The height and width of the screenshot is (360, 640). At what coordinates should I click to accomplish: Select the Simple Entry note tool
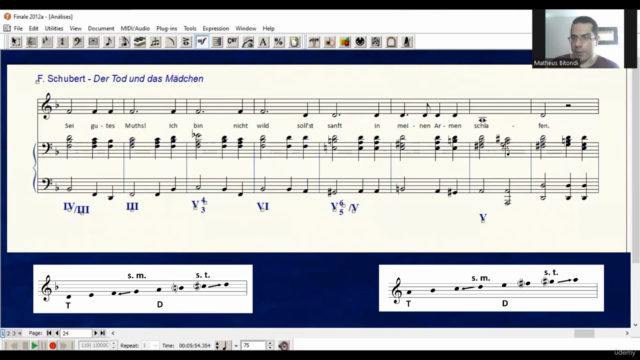click(x=109, y=42)
